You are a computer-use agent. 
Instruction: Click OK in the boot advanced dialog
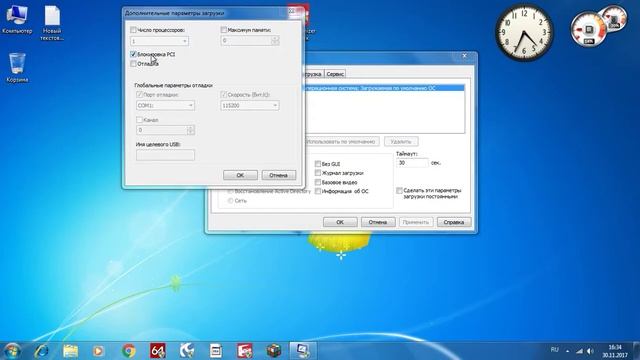point(240,175)
